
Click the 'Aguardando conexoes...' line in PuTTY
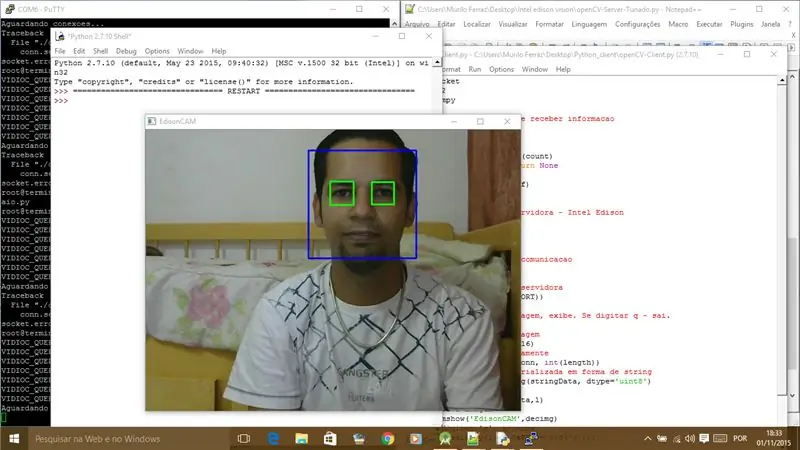pos(52,23)
